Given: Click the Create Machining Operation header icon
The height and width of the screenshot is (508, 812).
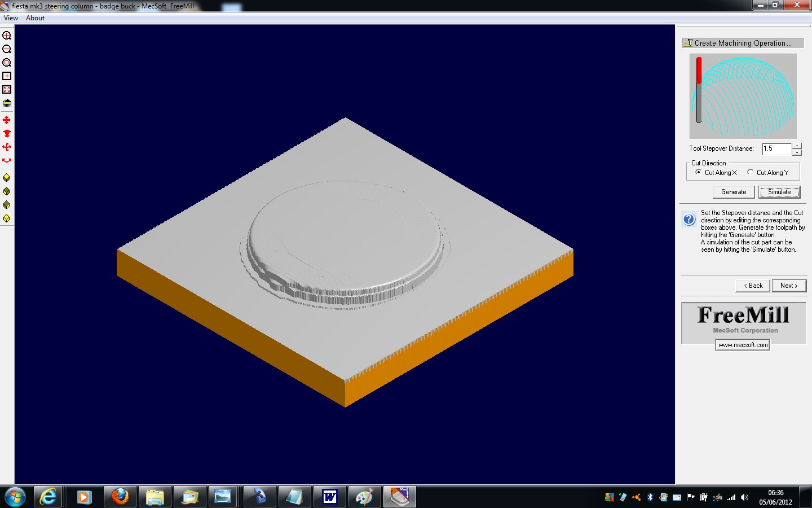Looking at the screenshot, I should (689, 43).
